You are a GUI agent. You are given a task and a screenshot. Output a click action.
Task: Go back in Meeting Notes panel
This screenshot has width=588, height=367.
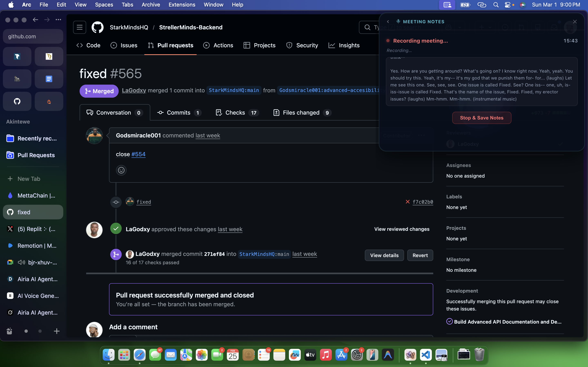(388, 22)
